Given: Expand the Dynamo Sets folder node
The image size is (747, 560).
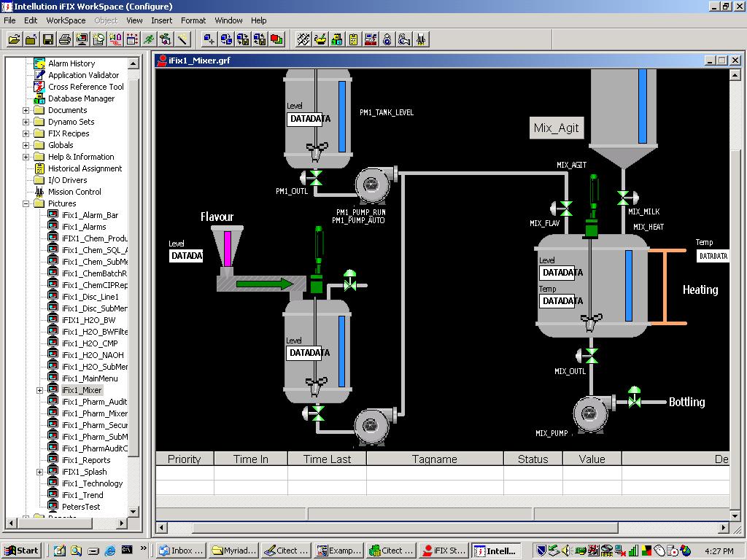Looking at the screenshot, I should pos(26,122).
